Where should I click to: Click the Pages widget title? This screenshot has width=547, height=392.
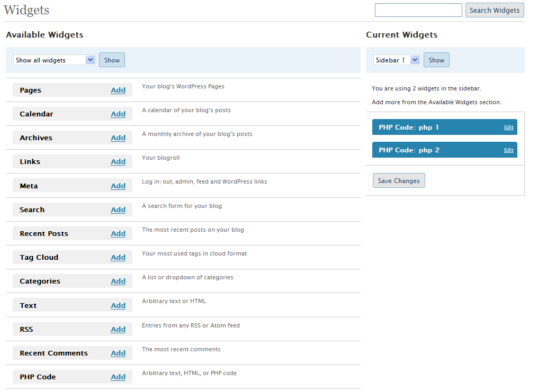click(30, 90)
